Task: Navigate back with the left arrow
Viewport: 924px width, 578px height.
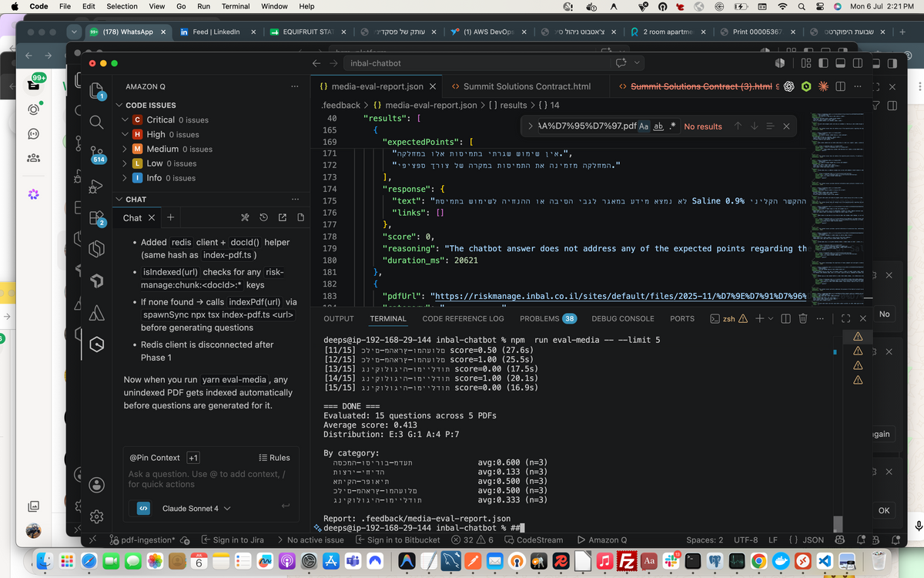Action: (x=316, y=63)
